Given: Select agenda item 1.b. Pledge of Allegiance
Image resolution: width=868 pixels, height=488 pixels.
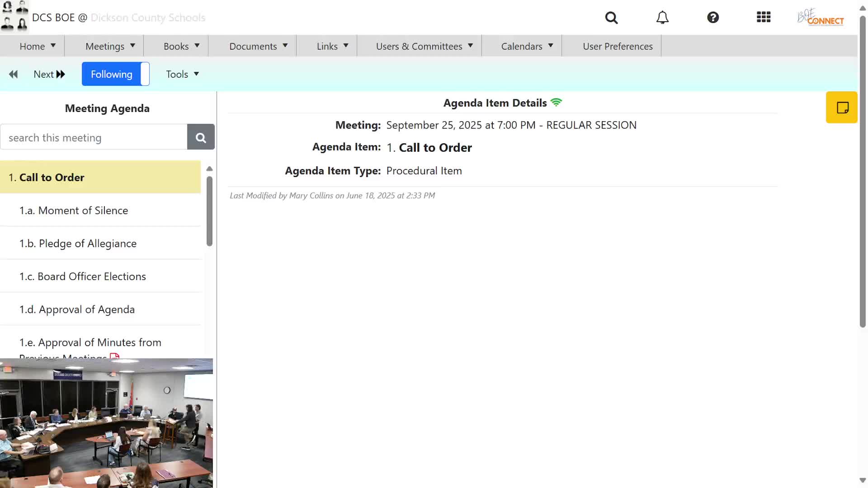Looking at the screenshot, I should click(x=78, y=243).
